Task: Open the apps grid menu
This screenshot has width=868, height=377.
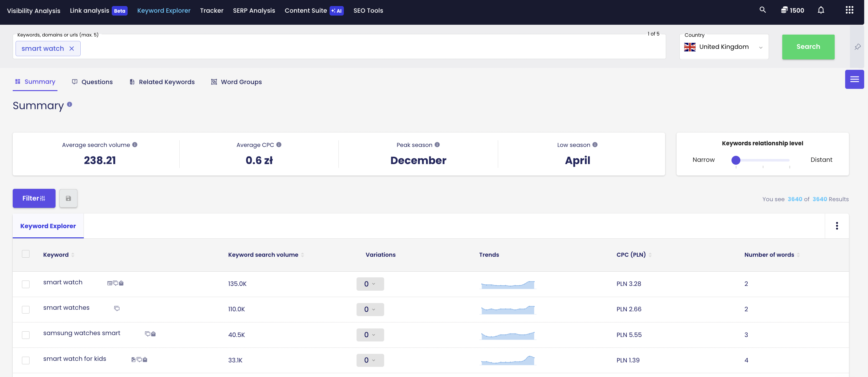Action: (850, 10)
